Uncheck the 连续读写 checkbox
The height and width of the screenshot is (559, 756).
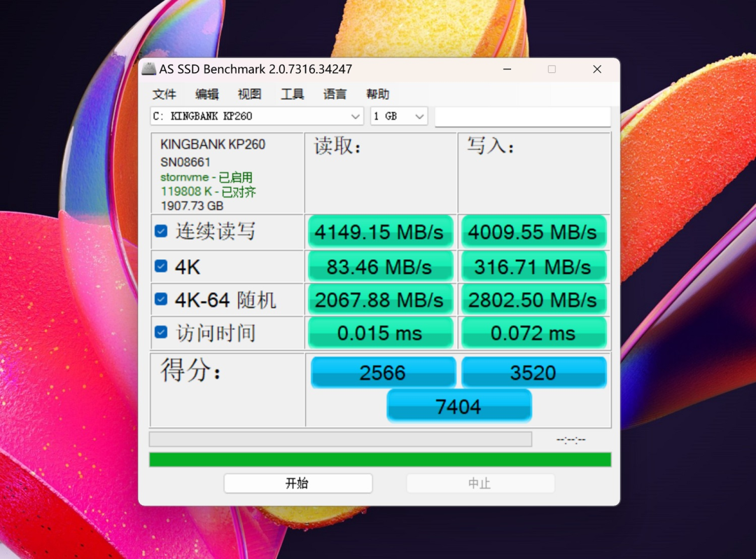point(161,231)
